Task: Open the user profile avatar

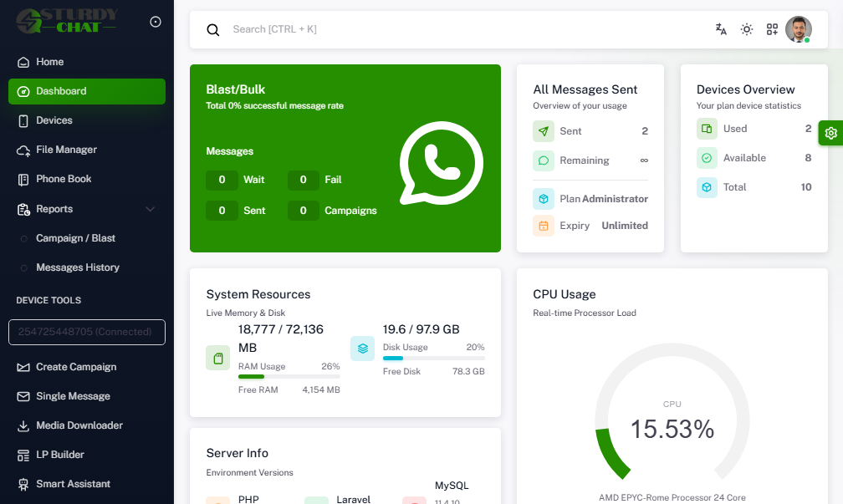Action: coord(798,29)
